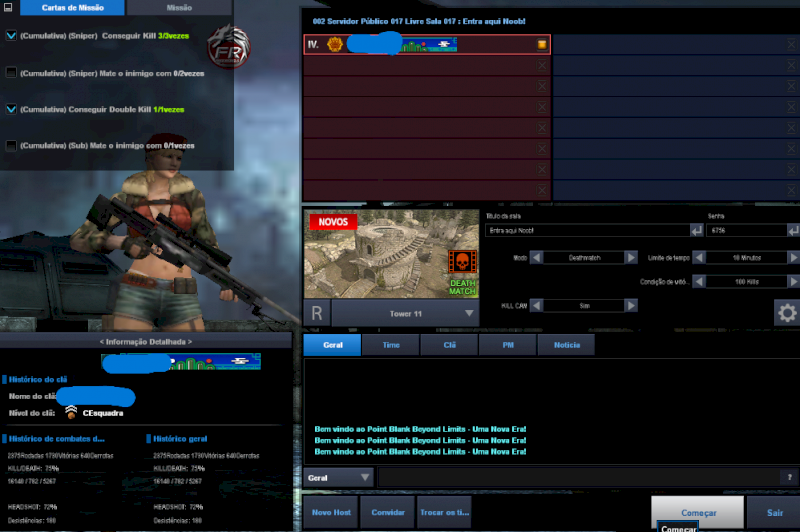Close the third red team slot
The width and height of the screenshot is (800, 532).
[x=542, y=86]
